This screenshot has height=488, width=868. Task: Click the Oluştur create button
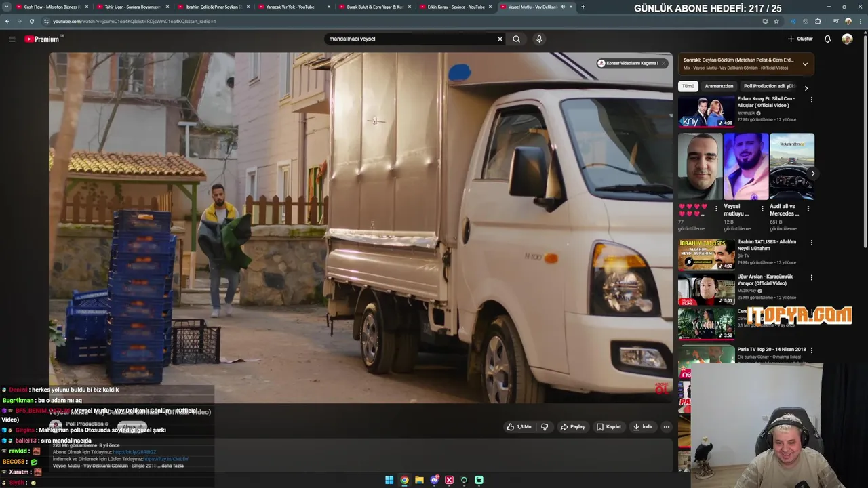[x=800, y=39]
